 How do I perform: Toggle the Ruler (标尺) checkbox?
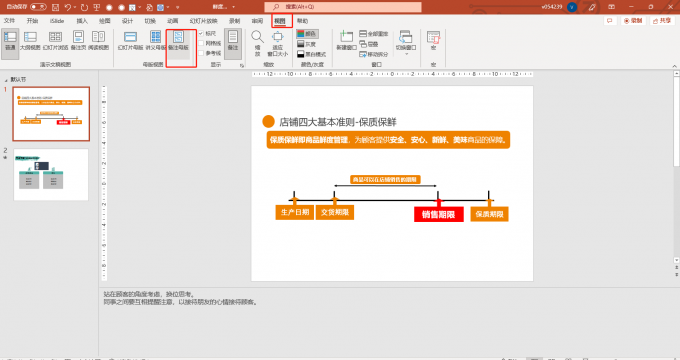pyautogui.click(x=201, y=33)
